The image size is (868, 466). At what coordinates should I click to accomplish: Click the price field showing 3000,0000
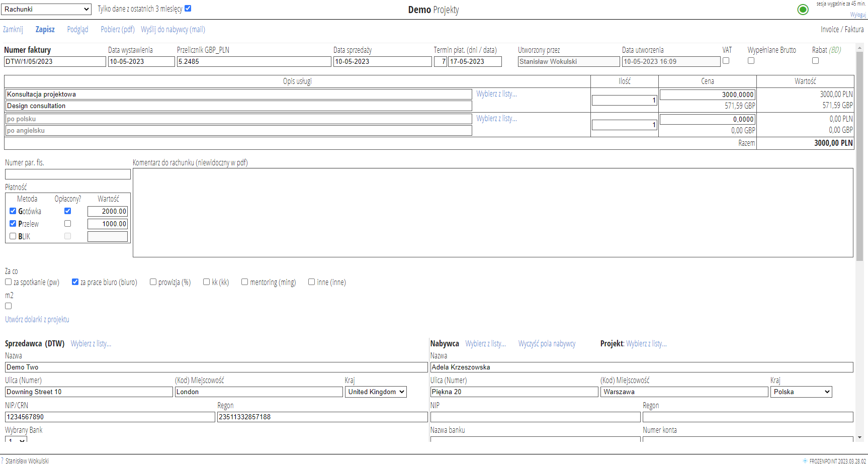tap(707, 95)
